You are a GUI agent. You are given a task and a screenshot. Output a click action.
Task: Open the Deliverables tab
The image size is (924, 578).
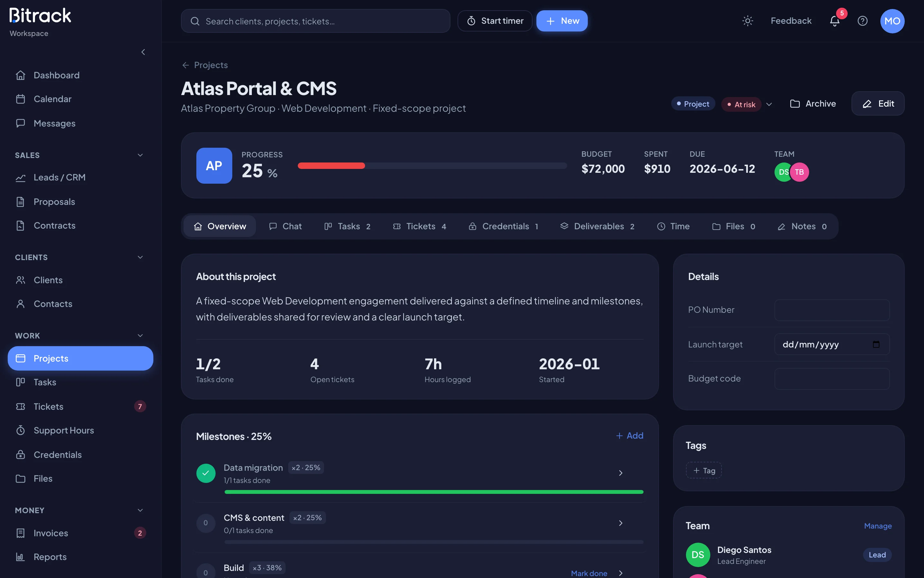click(597, 226)
